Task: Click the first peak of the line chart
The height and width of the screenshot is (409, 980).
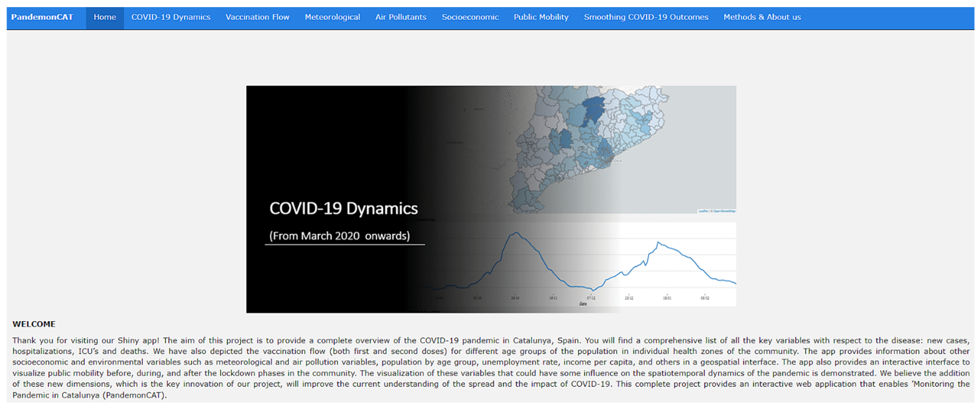Action: click(x=516, y=233)
